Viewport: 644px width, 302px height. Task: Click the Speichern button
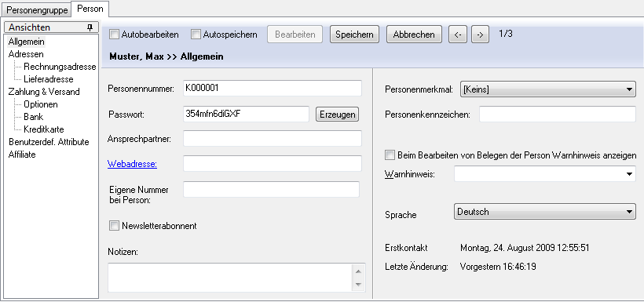point(354,35)
